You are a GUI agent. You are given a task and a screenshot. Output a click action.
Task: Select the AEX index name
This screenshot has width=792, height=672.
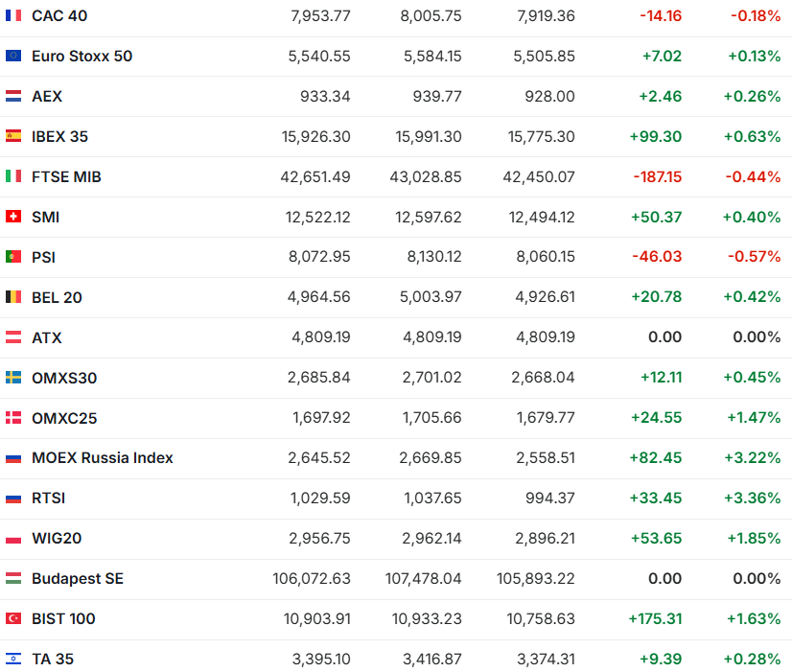(47, 96)
